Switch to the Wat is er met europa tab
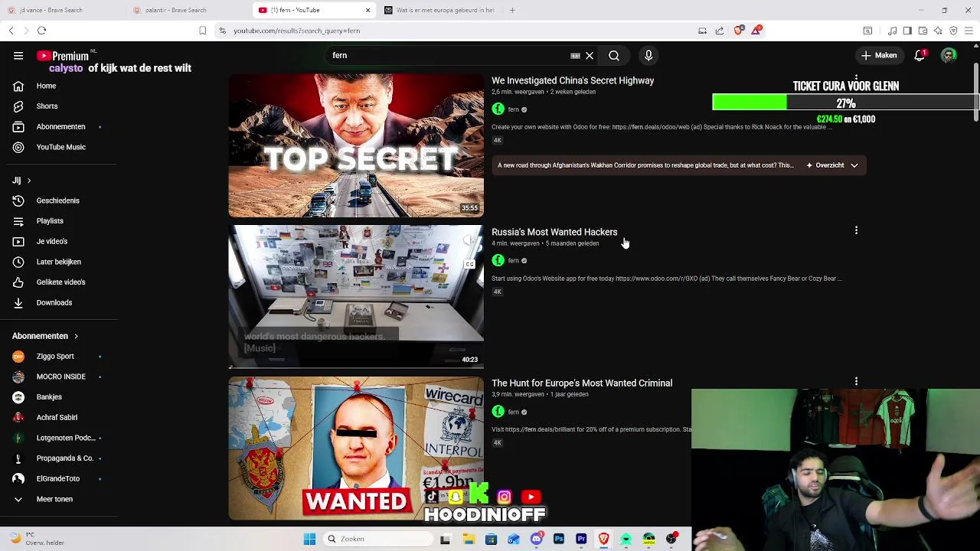The height and width of the screenshot is (551, 980). click(x=440, y=10)
